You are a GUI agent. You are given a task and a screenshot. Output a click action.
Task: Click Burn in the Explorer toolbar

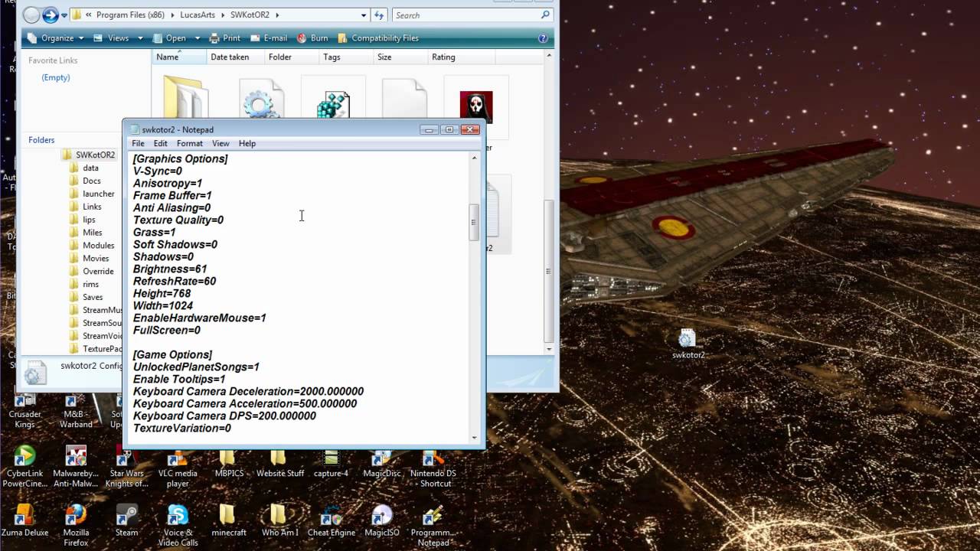coord(312,37)
